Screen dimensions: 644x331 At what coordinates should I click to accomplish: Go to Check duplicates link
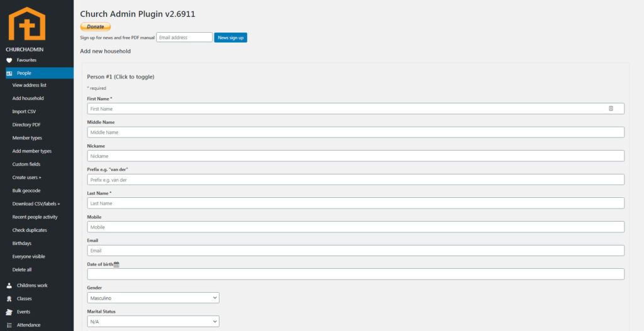30,230
